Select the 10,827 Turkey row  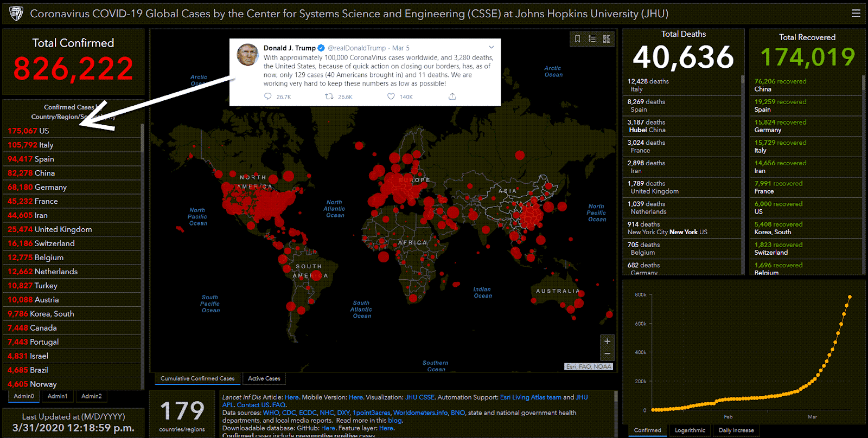click(x=72, y=286)
